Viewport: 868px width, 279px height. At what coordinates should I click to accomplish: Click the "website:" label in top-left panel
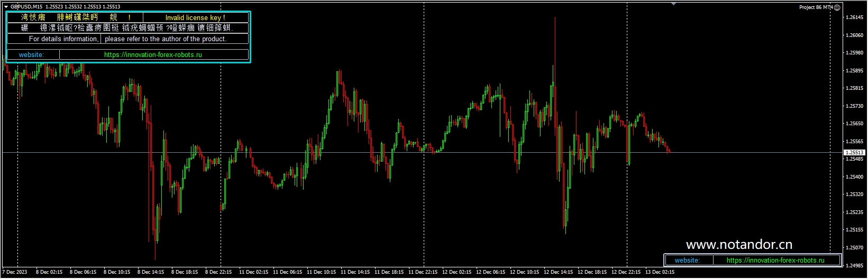coord(32,55)
